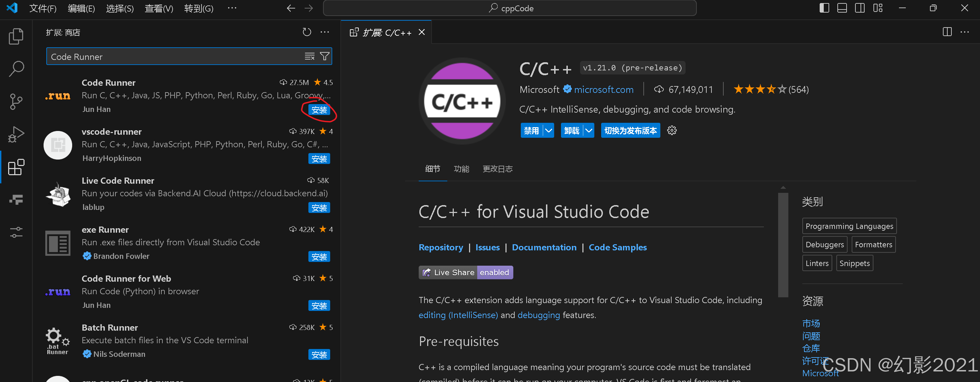The height and width of the screenshot is (382, 980).
Task: Click the 卸载 button
Action: [572, 131]
